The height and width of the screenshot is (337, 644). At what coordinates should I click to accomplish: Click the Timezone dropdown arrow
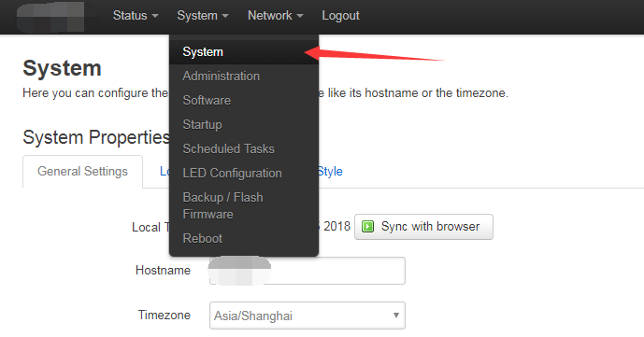click(x=396, y=316)
